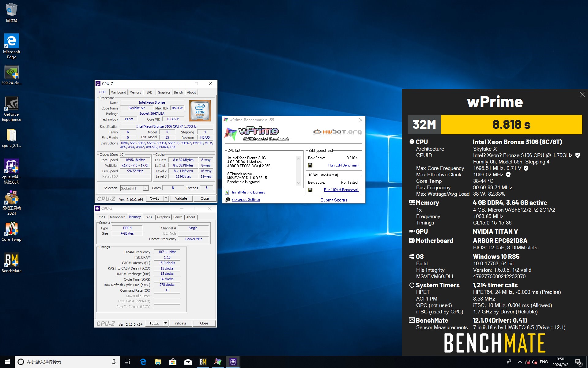The height and width of the screenshot is (368, 588).
Task: Click the verified shield next to CPUID
Action: click(x=578, y=155)
